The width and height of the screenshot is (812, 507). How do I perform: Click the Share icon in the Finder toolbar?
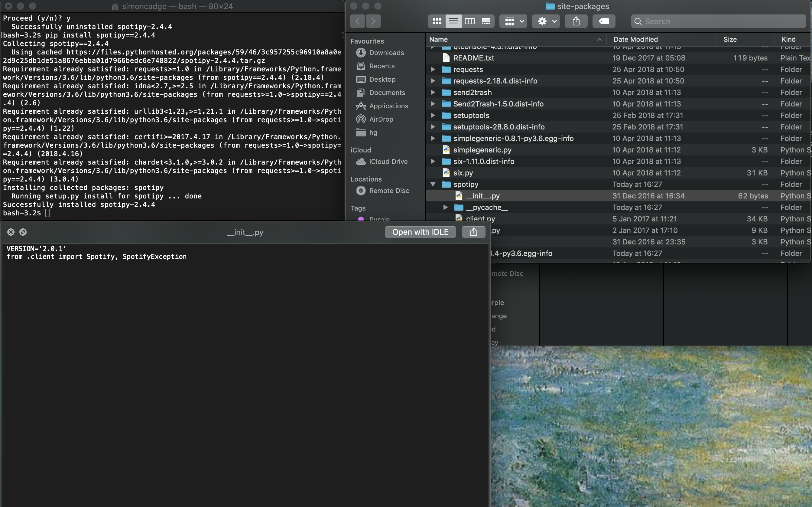click(576, 21)
